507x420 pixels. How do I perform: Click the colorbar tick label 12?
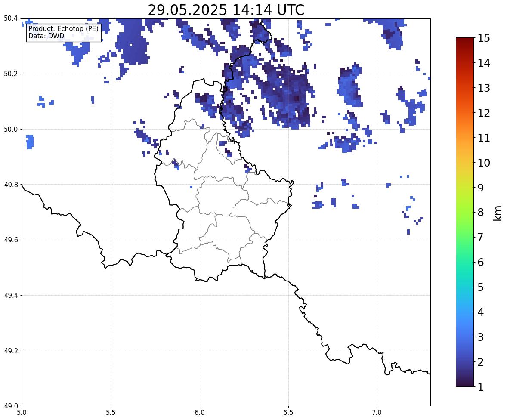[484, 113]
